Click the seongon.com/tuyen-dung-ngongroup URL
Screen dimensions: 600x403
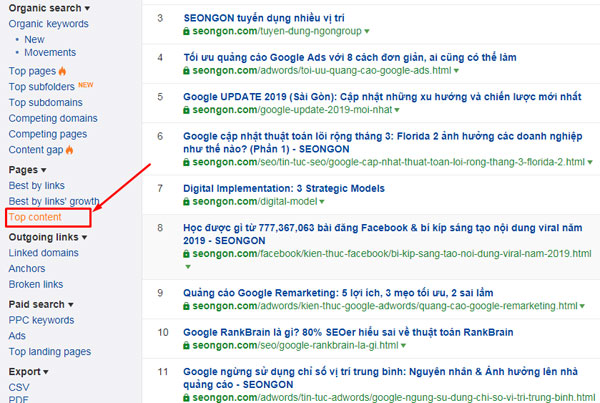point(277,31)
